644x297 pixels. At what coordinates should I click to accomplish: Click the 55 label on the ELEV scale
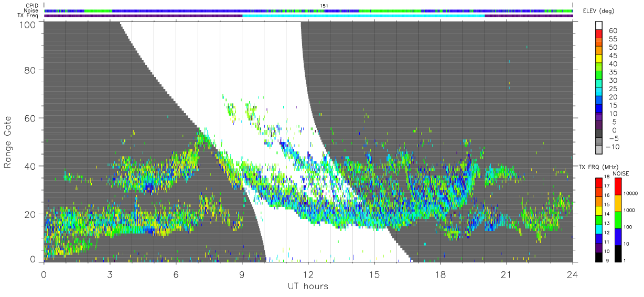(x=613, y=39)
